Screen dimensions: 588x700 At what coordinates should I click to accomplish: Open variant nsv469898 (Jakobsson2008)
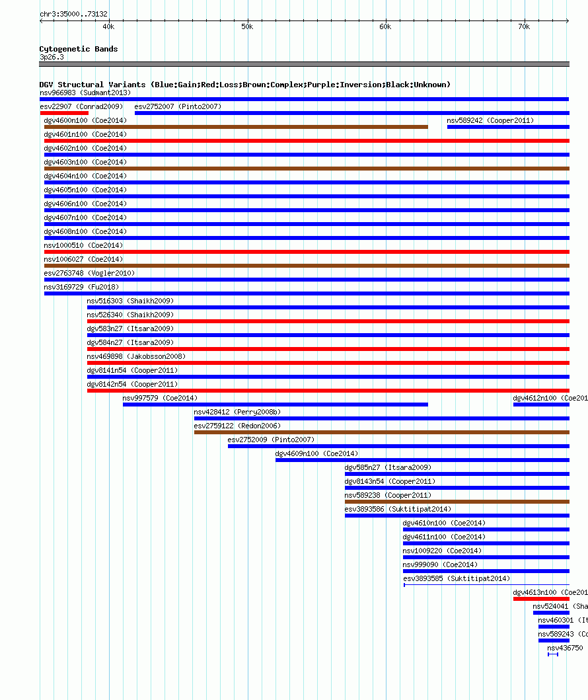(136, 356)
